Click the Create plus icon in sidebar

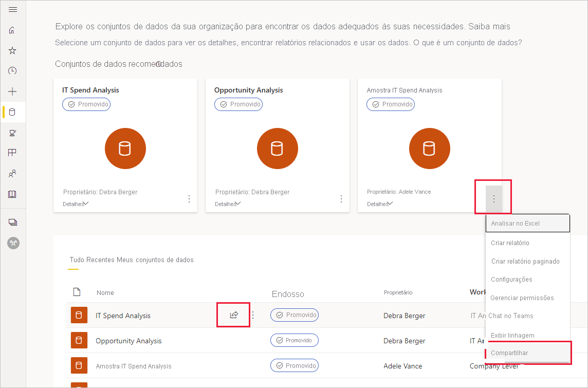pyautogui.click(x=12, y=91)
